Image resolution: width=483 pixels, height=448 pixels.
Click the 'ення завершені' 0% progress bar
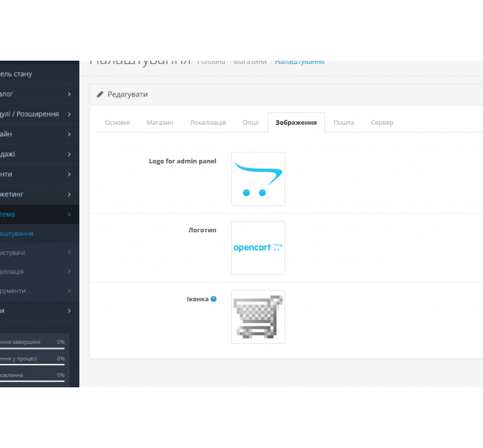pos(32,348)
